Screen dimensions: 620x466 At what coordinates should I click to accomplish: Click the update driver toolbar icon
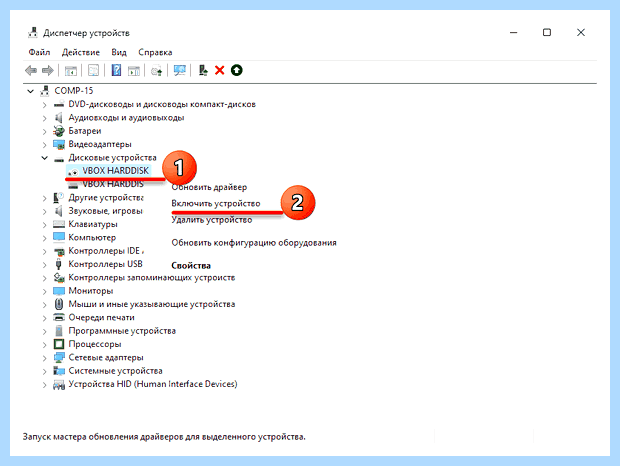pos(203,70)
